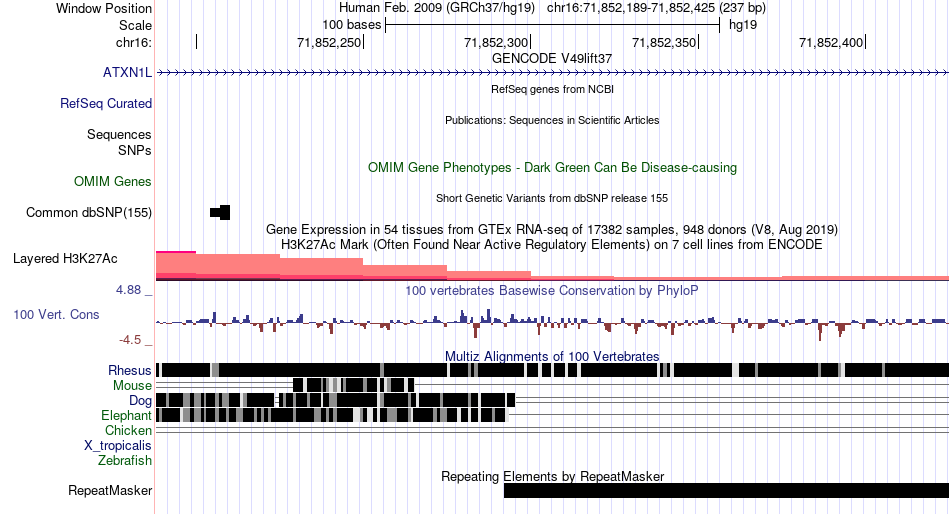950x514 pixels.
Task: Click the ATXN1L gene label
Action: pyautogui.click(x=127, y=73)
